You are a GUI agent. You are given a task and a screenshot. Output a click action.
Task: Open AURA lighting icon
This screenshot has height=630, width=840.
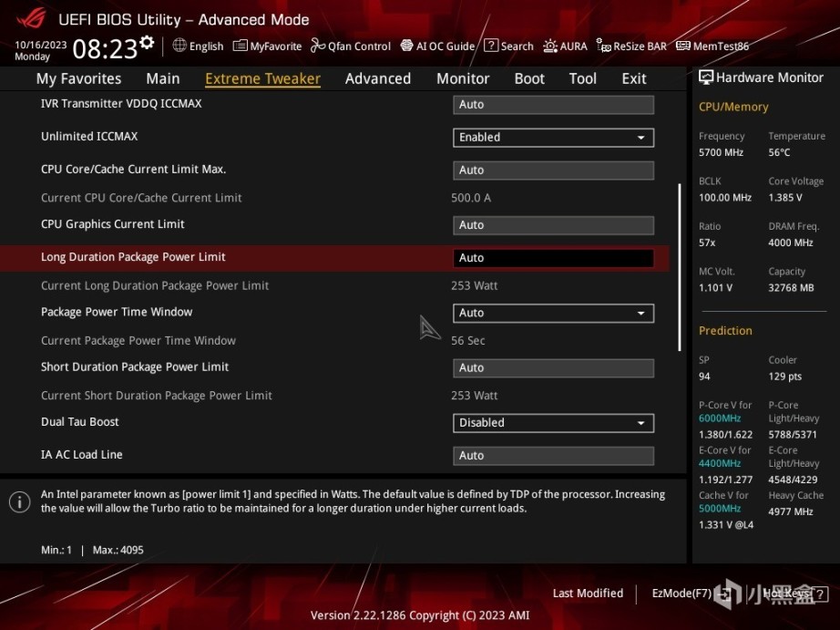[x=549, y=46]
